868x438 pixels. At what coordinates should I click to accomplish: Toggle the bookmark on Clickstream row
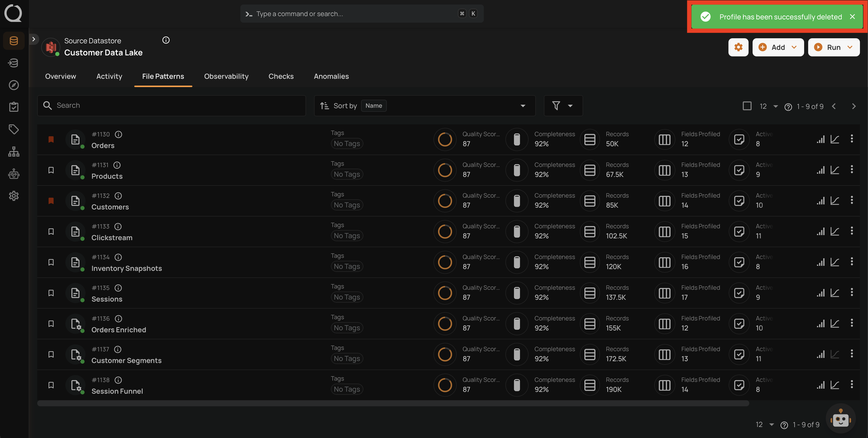tap(51, 232)
